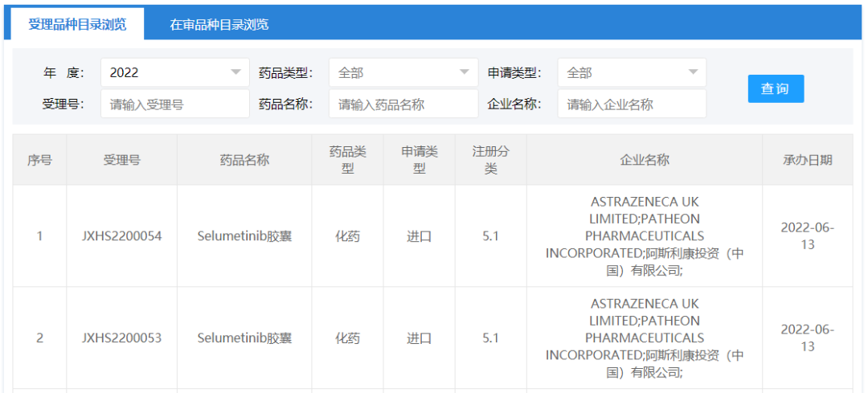Click the 药品类型 dropdown arrow icon
The height and width of the screenshot is (393, 868).
click(x=464, y=72)
